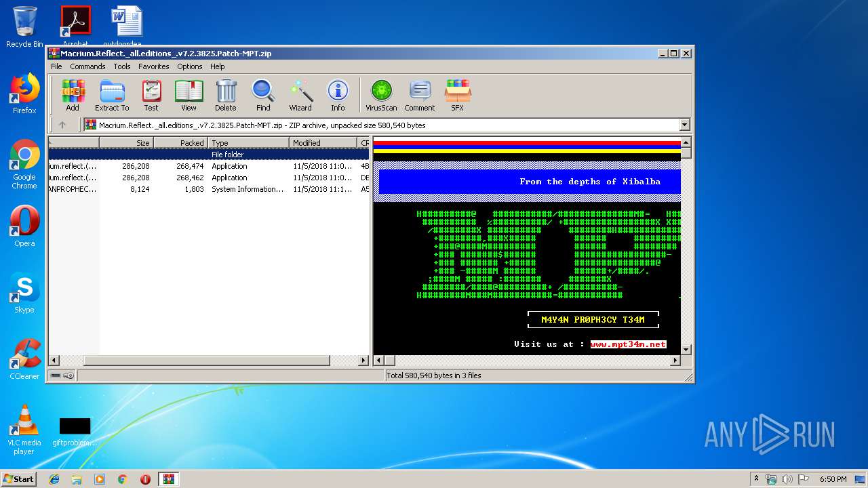Image resolution: width=868 pixels, height=488 pixels.
Task: Open the File menu
Action: 56,66
